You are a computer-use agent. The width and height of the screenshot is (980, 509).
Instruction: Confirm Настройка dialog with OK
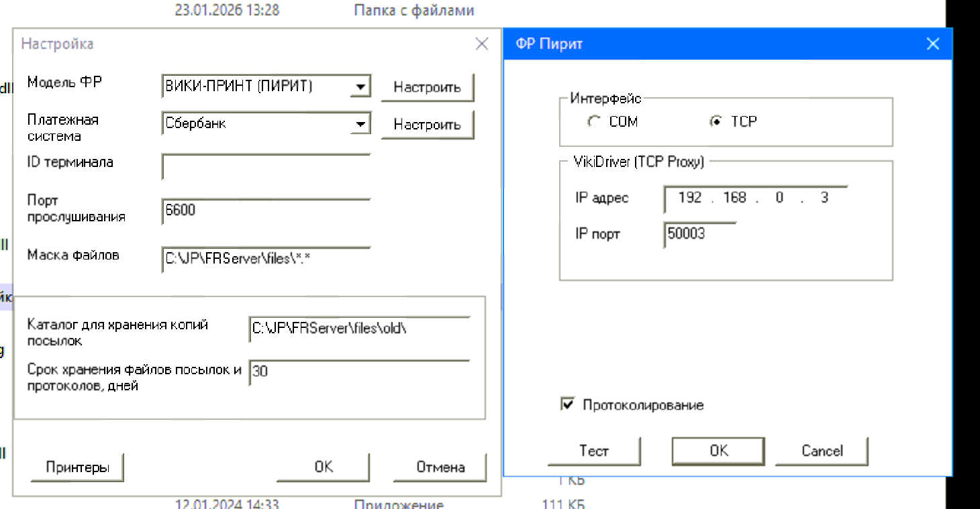323,467
